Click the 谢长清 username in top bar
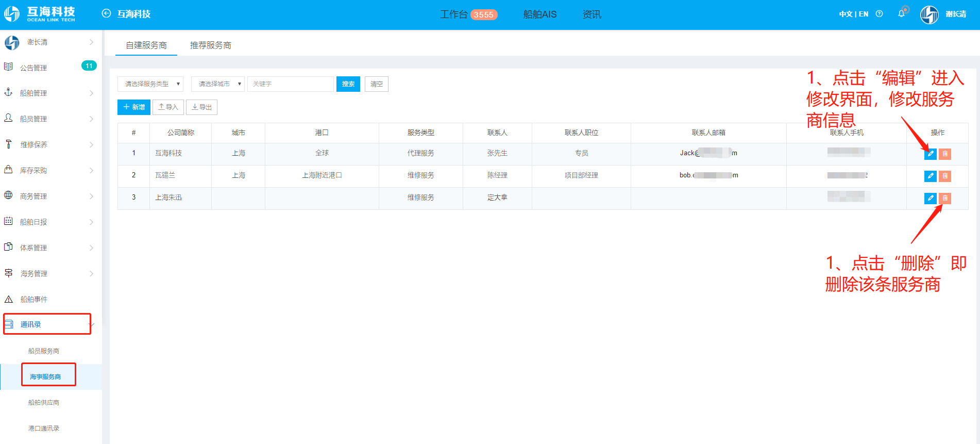 956,14
